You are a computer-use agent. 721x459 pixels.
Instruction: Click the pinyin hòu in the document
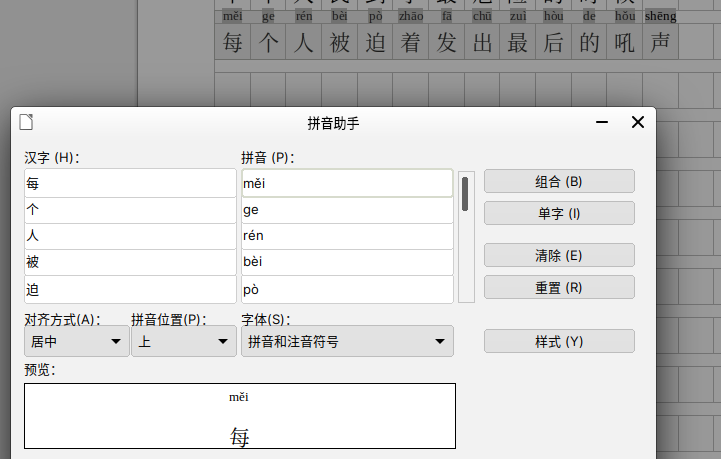click(554, 16)
